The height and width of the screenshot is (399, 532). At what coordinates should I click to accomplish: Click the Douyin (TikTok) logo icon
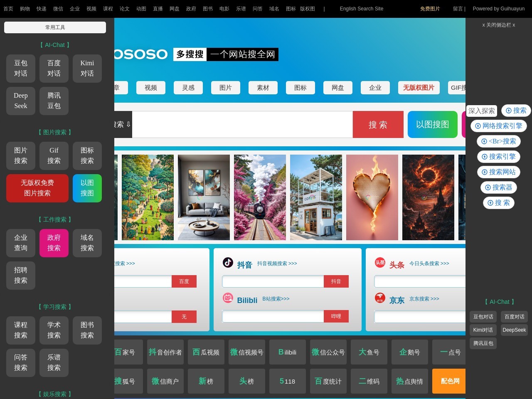point(228,262)
